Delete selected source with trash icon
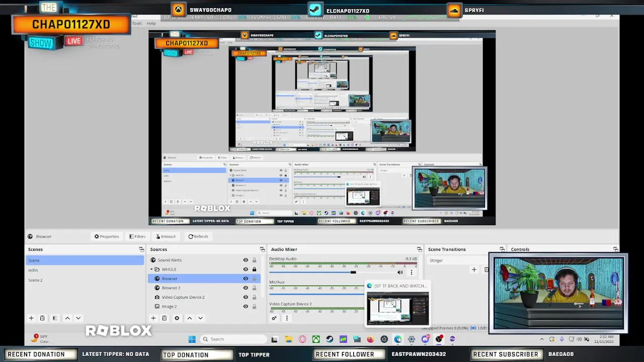This screenshot has width=644, height=362. tap(164, 318)
